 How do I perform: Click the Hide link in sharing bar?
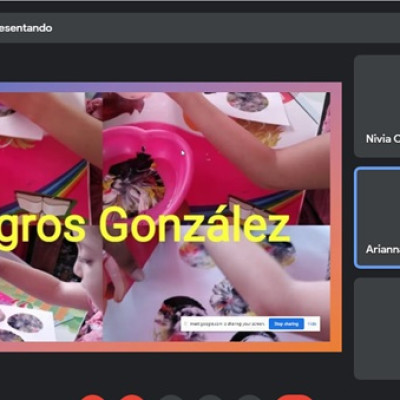312,324
